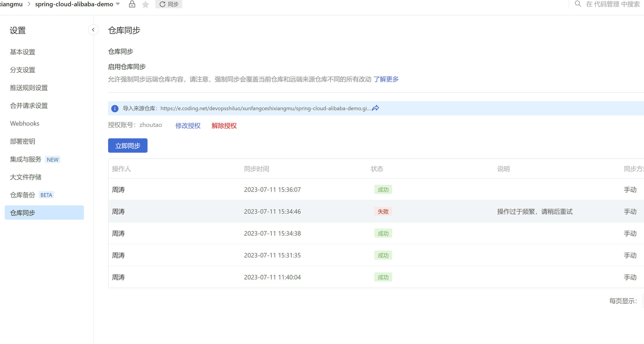This screenshot has width=644, height=344.
Task: Click the 状态 column header
Action: pos(377,169)
